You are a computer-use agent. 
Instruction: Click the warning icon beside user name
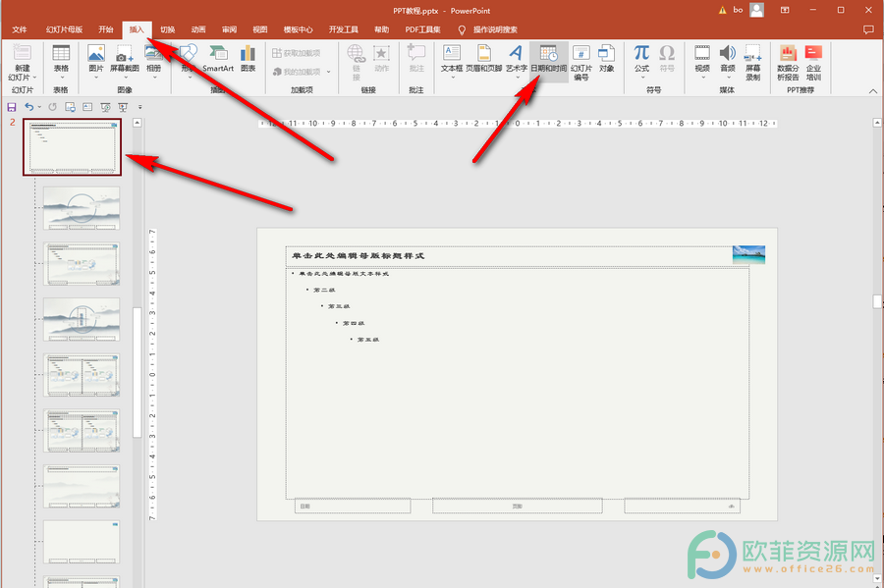pos(722,10)
